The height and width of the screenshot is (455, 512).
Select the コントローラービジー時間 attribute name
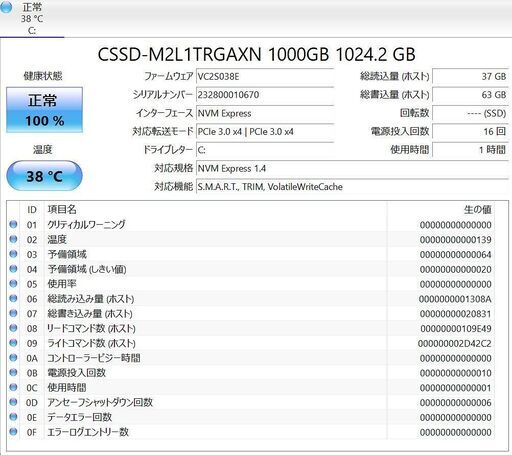94,358
